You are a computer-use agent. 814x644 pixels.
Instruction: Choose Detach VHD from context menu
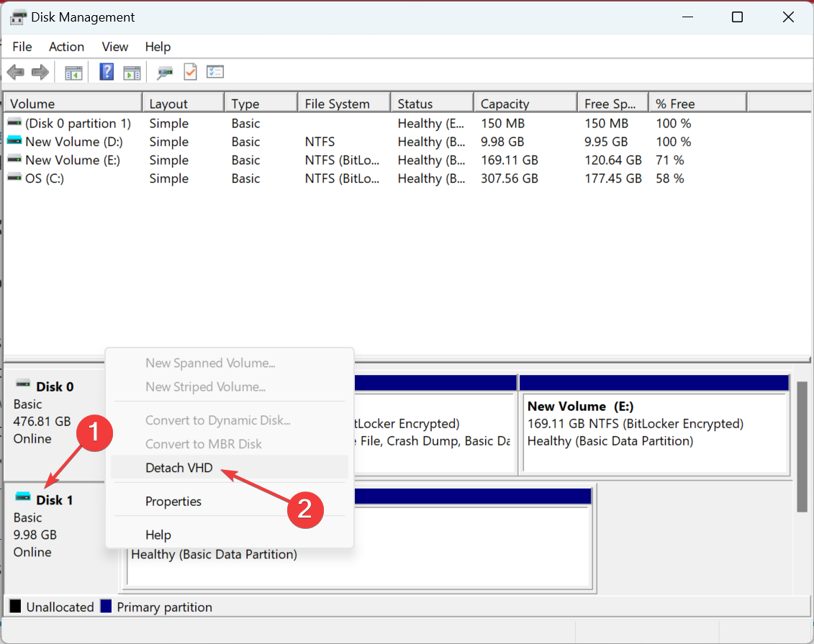(x=229, y=468)
